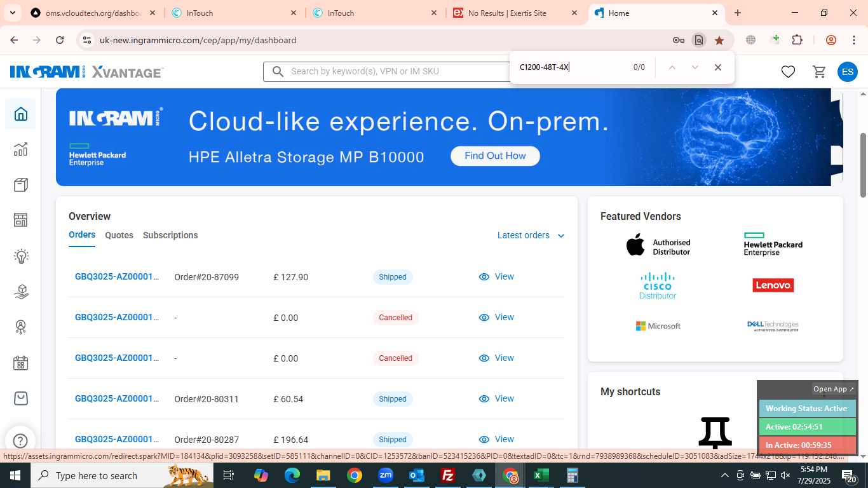Open Zoom from the taskbar
The width and height of the screenshot is (868, 488).
(x=386, y=475)
